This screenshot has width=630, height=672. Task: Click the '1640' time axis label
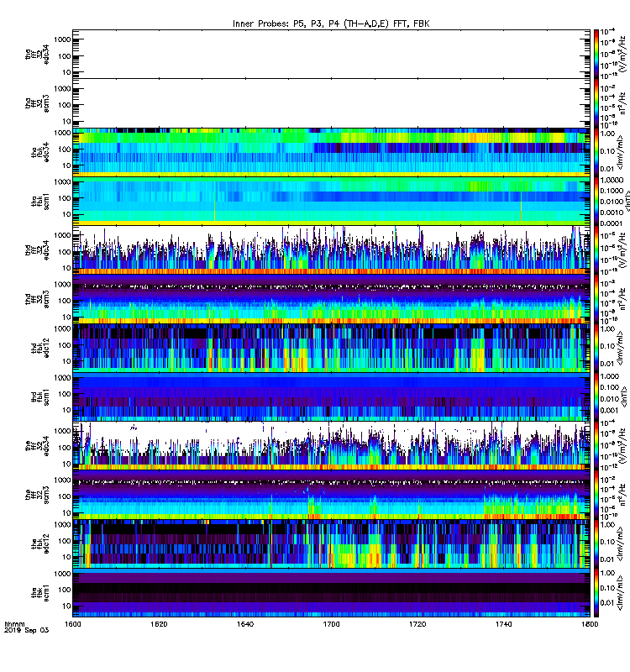(245, 624)
